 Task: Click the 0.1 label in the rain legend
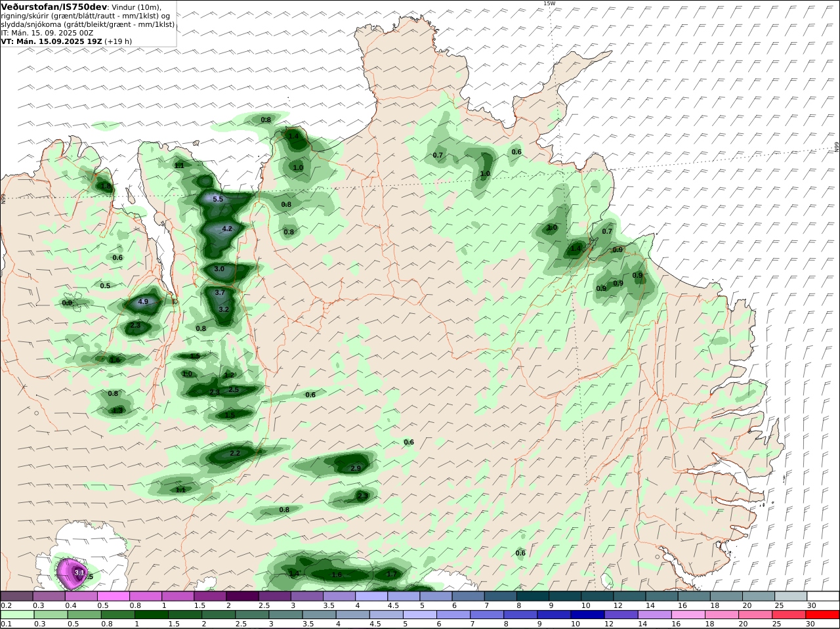(x=5, y=624)
